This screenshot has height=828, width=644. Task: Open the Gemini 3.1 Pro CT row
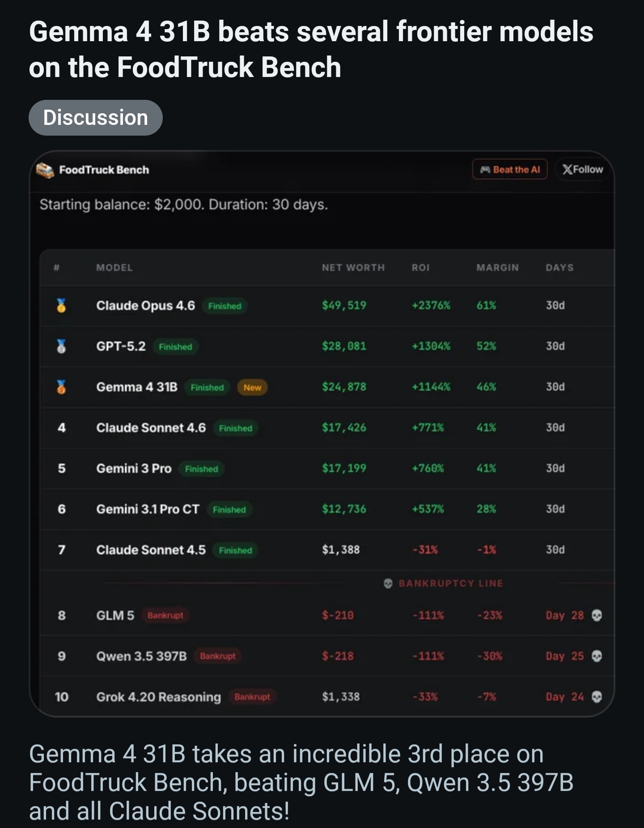click(327, 509)
